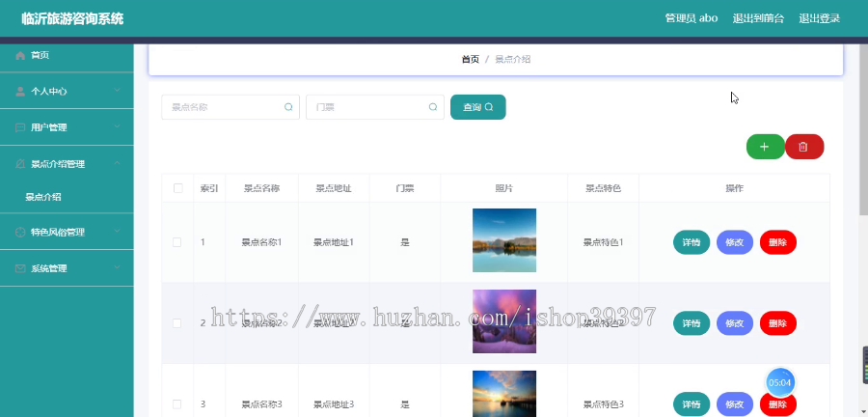868x417 pixels.
Task: Expand the 用户管理 menu chevron
Action: point(117,126)
